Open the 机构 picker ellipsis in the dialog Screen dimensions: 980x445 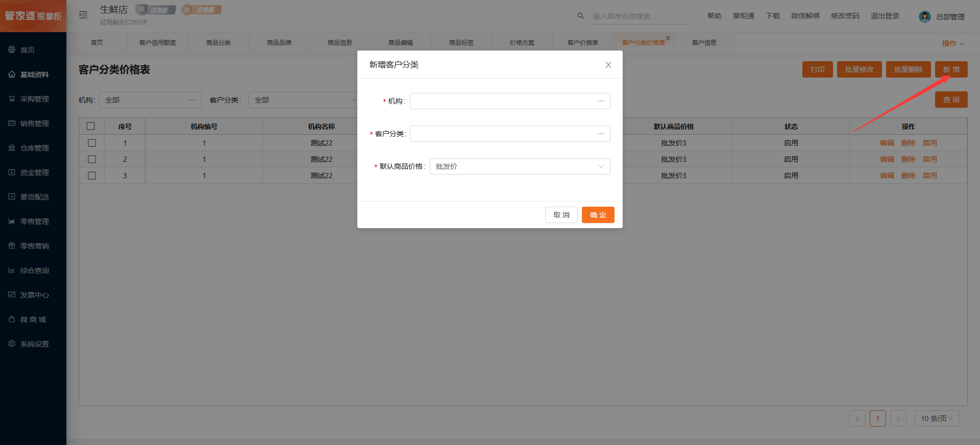(601, 101)
